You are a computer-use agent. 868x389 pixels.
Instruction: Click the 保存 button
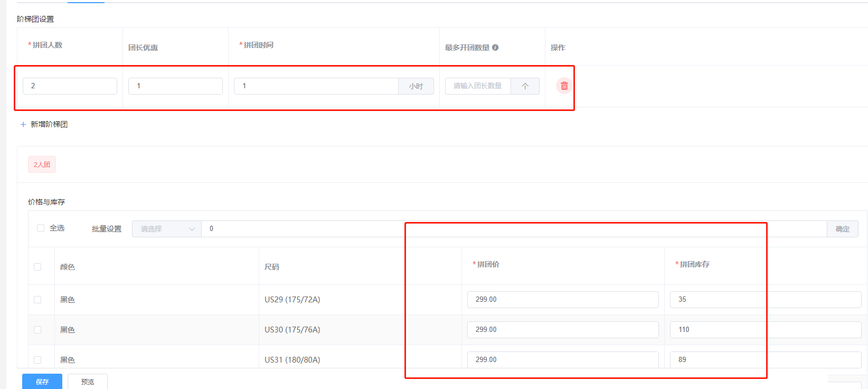click(x=42, y=382)
